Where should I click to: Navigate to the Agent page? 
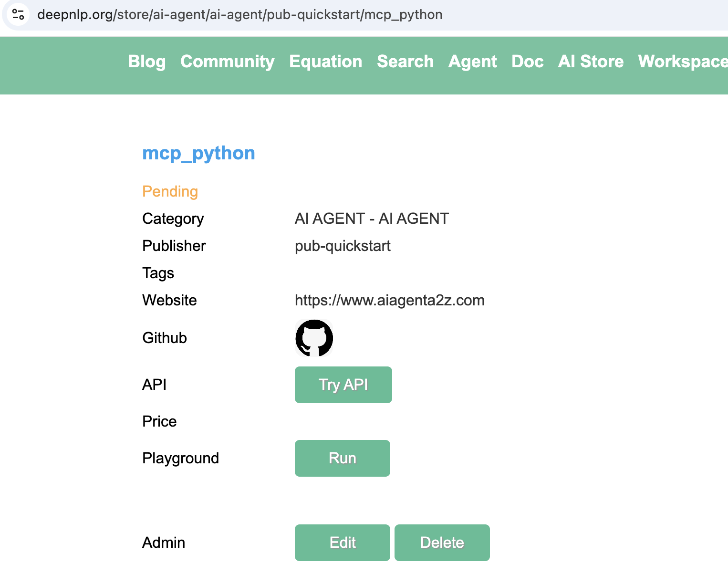472,62
